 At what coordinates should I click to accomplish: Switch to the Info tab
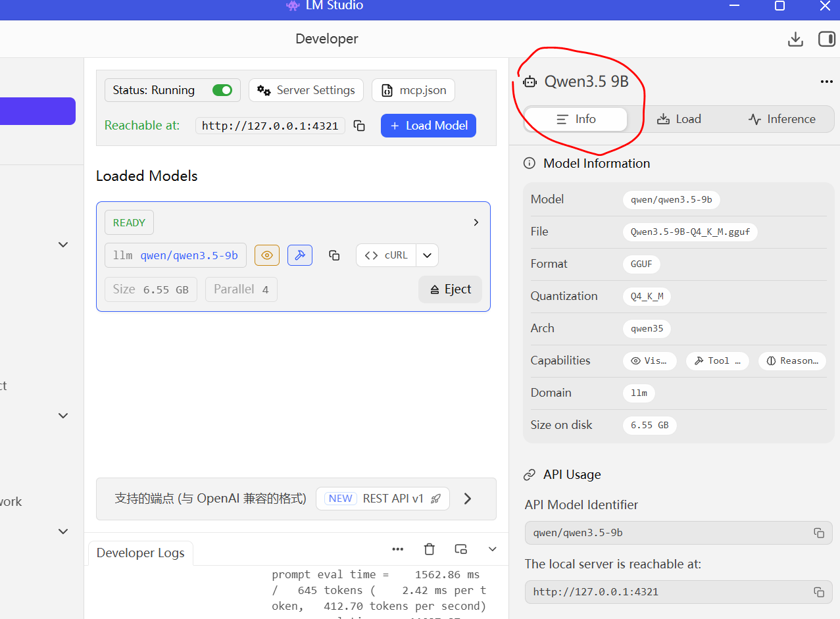click(x=576, y=119)
